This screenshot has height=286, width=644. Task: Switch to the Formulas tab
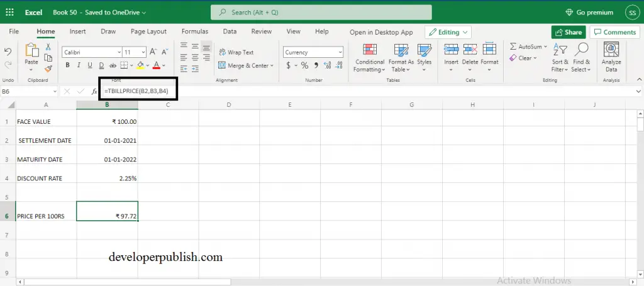pos(195,31)
